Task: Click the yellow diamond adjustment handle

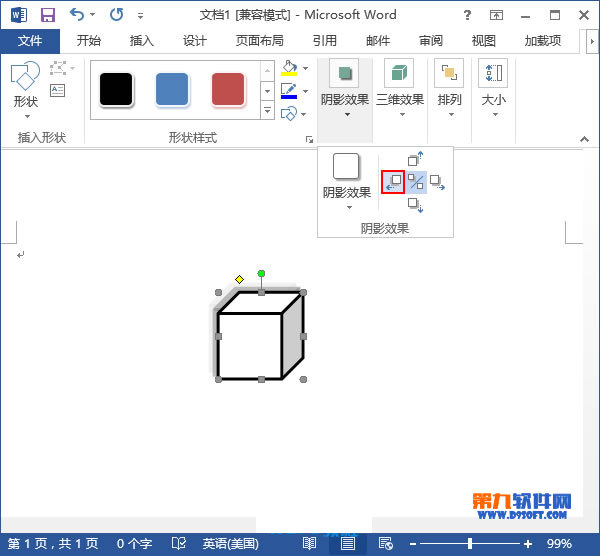Action: point(240,280)
